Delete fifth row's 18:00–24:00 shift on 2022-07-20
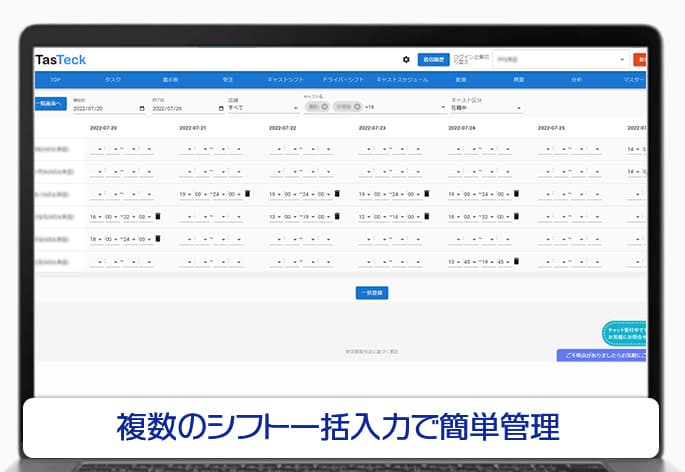This screenshot has width=685, height=472. click(x=157, y=239)
